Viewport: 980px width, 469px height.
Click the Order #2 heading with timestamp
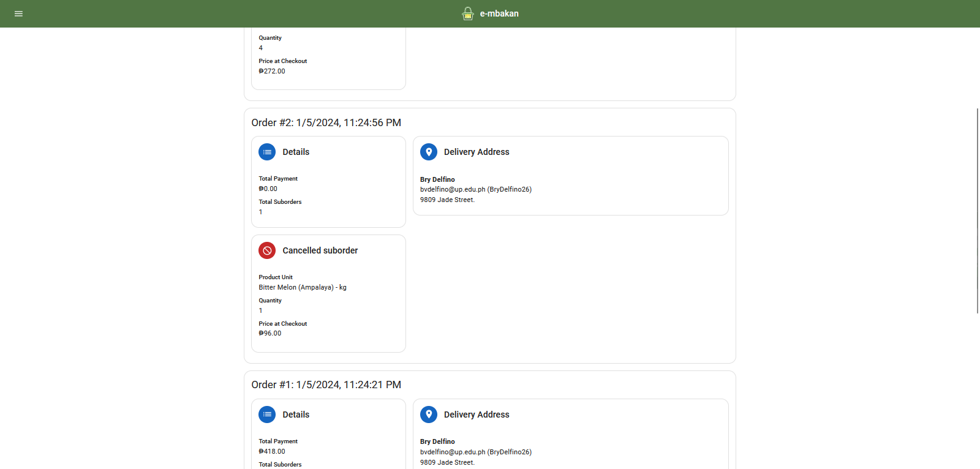pos(326,122)
